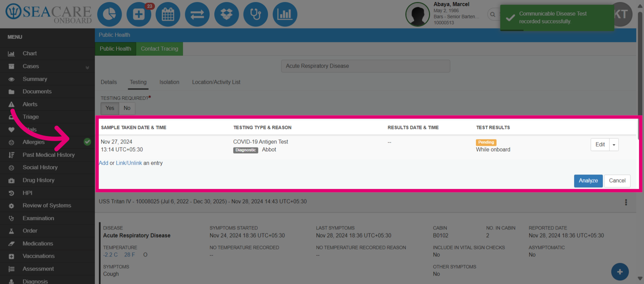Viewport: 644px width, 284px height.
Task: Click the Drug History kit icon
Action: pyautogui.click(x=11, y=181)
